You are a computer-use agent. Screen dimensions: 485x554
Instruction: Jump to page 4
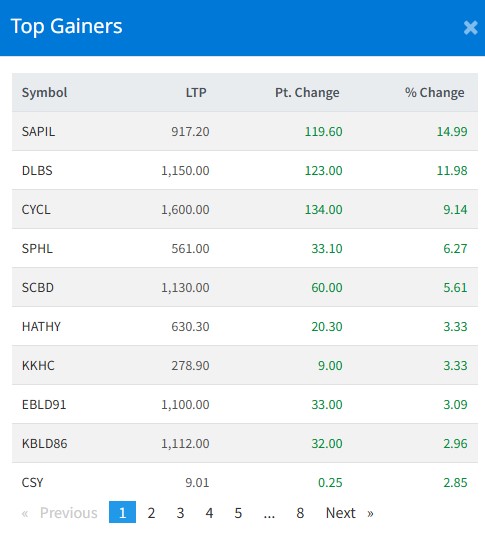coord(209,513)
